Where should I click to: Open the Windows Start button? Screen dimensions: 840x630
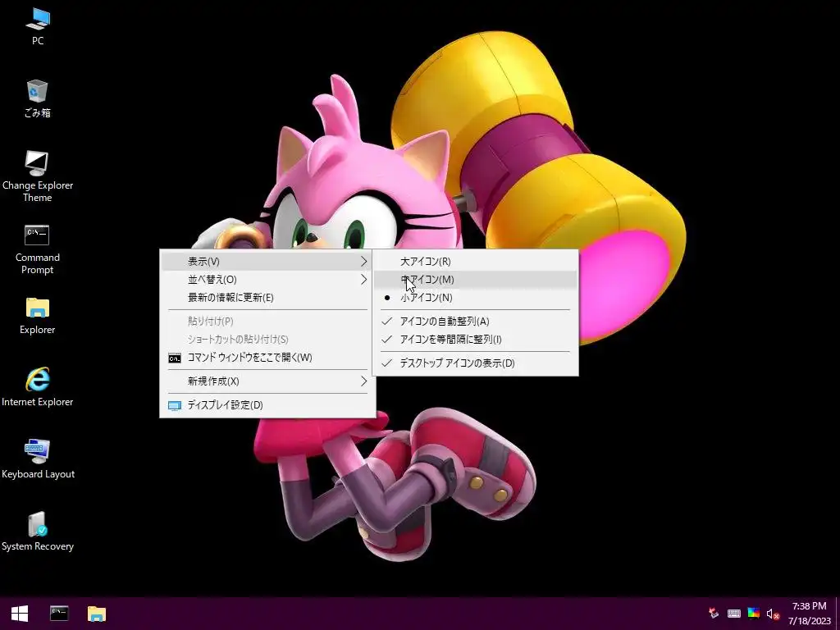coord(20,614)
